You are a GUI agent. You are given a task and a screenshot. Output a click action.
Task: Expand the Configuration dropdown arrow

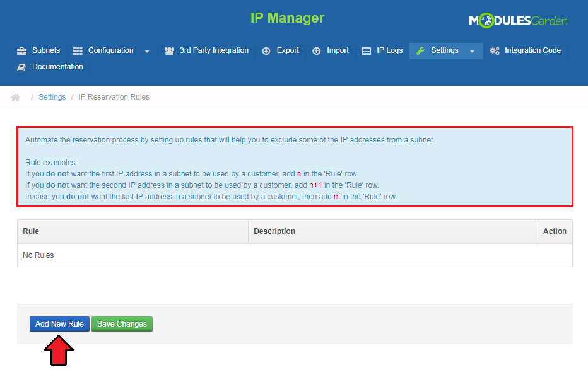(147, 51)
